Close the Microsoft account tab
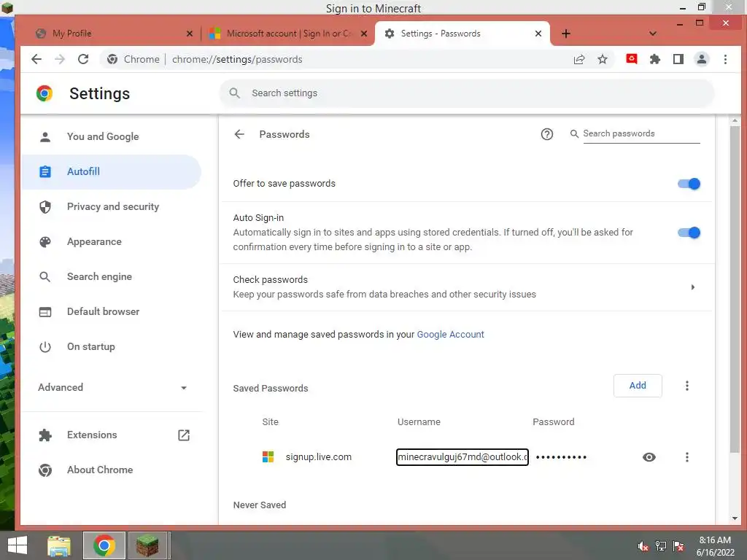 [x=364, y=34]
